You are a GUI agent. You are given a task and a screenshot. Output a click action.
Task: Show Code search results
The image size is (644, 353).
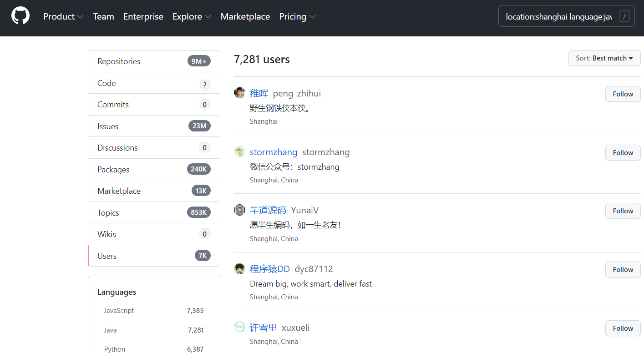pyautogui.click(x=154, y=83)
